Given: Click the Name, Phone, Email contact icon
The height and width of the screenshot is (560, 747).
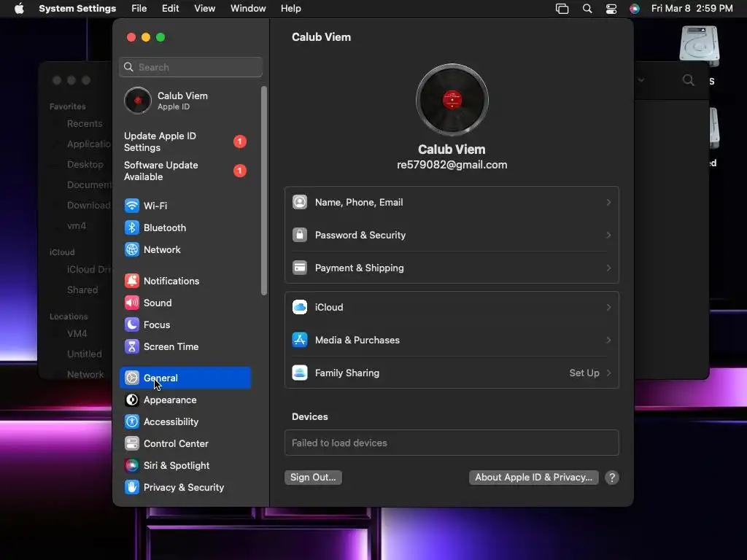Looking at the screenshot, I should (x=300, y=202).
